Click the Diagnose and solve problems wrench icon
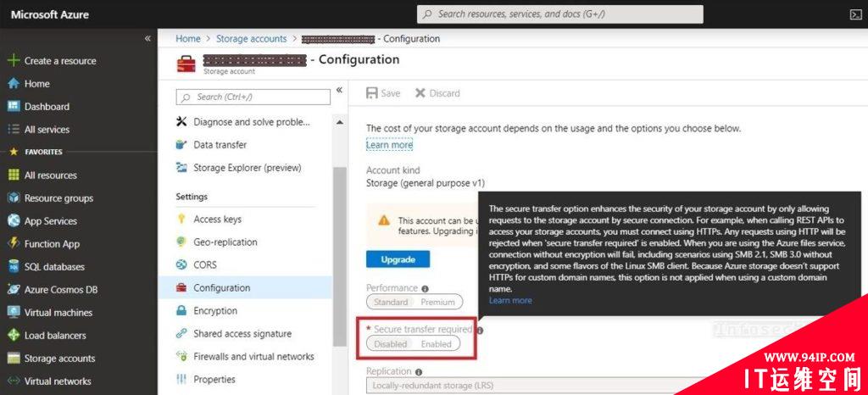 [x=181, y=122]
